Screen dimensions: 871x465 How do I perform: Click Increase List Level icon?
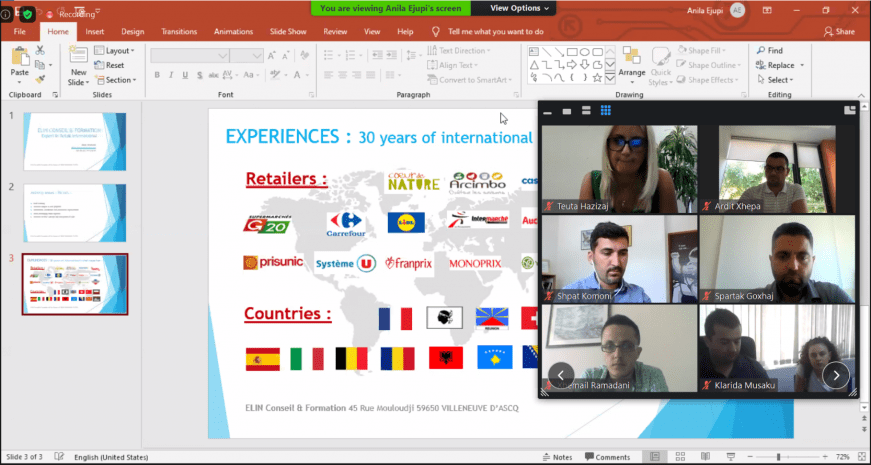[393, 55]
